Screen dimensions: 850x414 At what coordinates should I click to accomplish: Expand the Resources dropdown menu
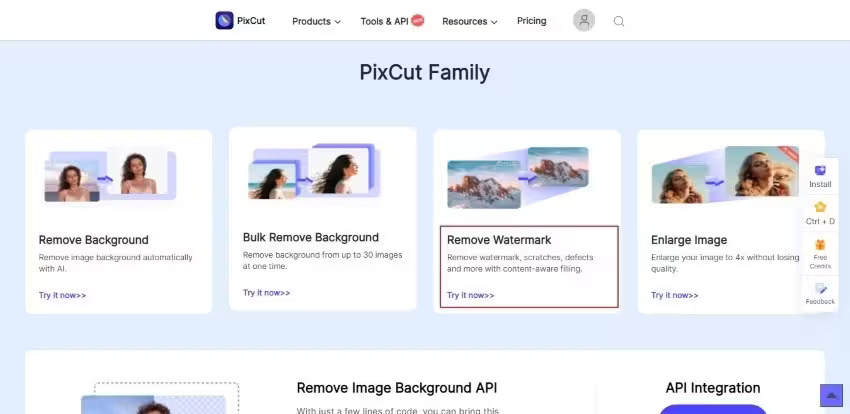[469, 22]
